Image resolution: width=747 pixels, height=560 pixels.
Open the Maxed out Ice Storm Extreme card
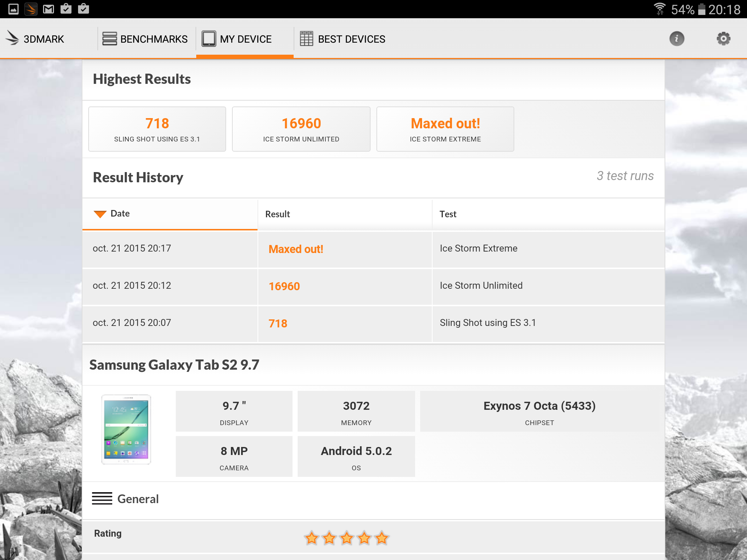(x=445, y=129)
